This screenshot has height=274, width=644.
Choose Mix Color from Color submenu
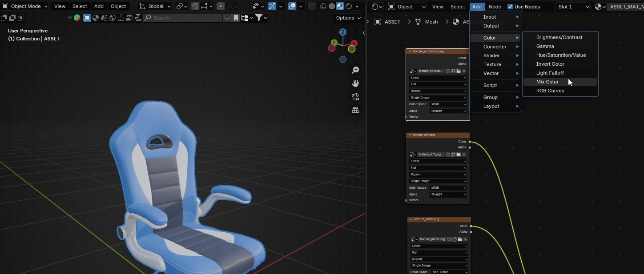[x=547, y=82]
